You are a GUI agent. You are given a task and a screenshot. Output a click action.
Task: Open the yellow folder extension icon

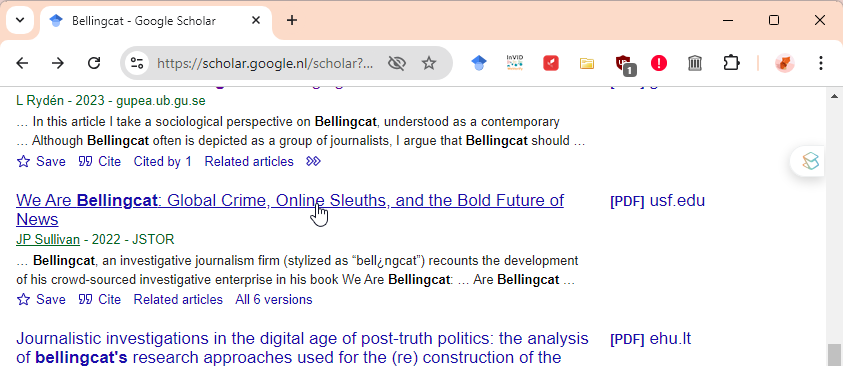[x=587, y=63]
